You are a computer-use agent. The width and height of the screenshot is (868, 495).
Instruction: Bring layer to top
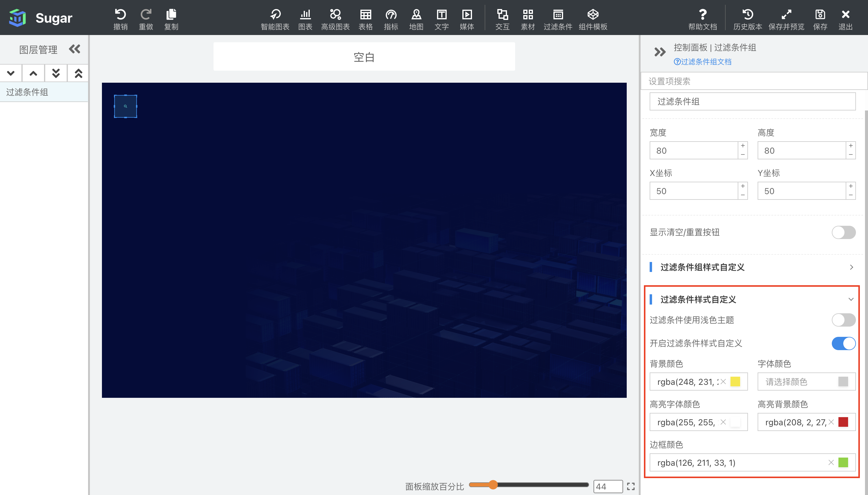(78, 73)
